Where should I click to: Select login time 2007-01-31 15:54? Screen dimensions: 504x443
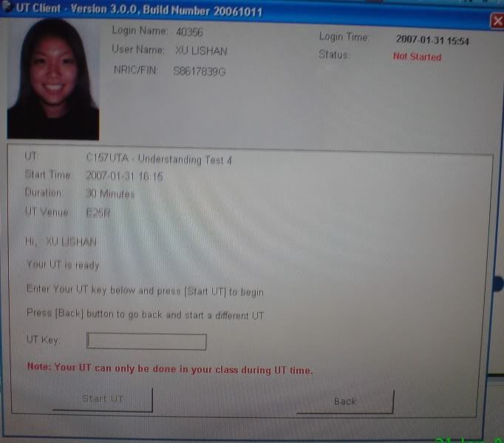432,40
